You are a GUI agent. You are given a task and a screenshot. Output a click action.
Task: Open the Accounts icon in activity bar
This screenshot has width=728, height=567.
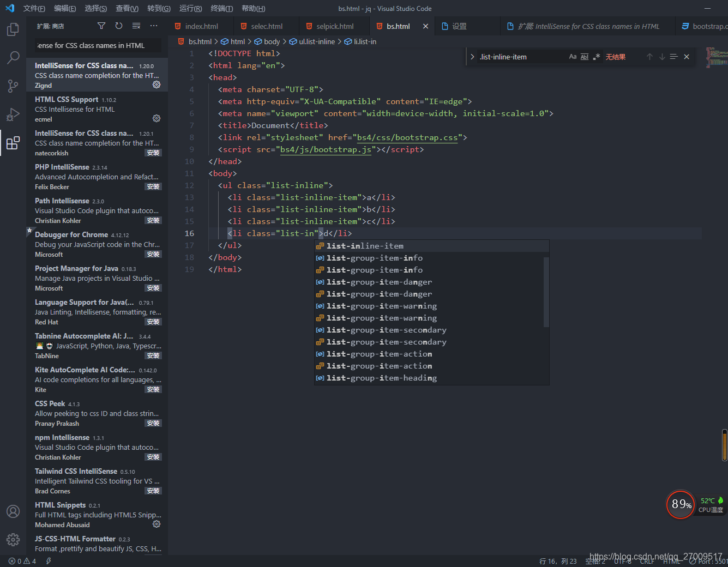[13, 511]
